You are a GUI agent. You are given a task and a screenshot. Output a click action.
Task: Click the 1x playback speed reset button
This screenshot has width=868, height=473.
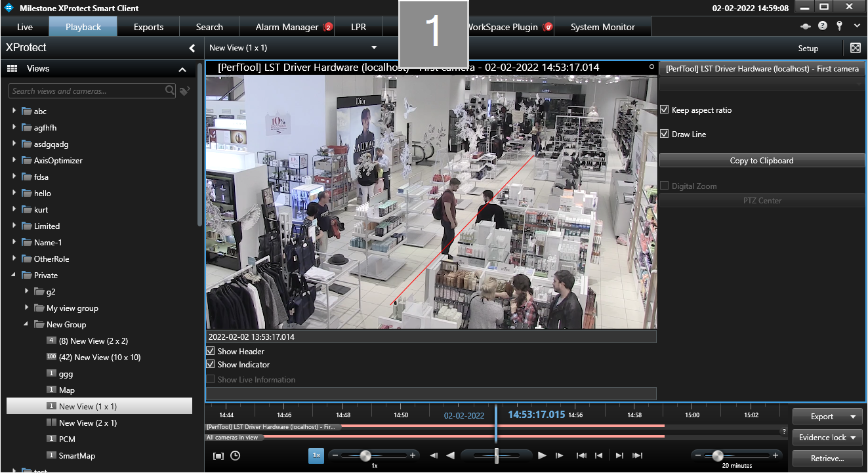pyautogui.click(x=316, y=455)
